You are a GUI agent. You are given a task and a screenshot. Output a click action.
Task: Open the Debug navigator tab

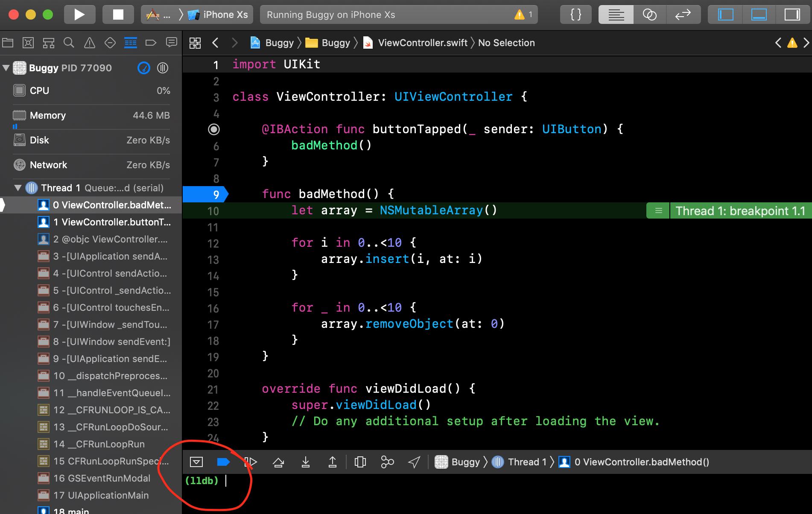(131, 43)
